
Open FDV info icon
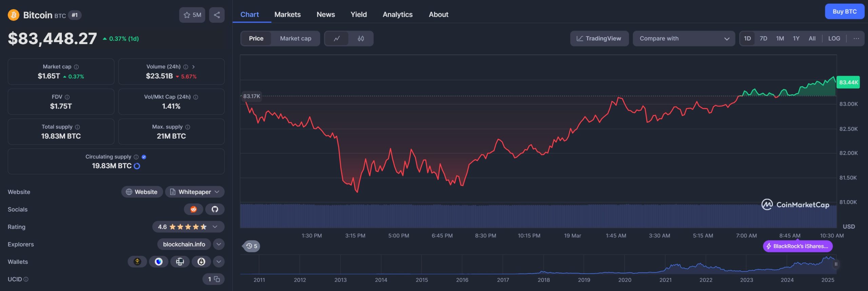coord(67,97)
